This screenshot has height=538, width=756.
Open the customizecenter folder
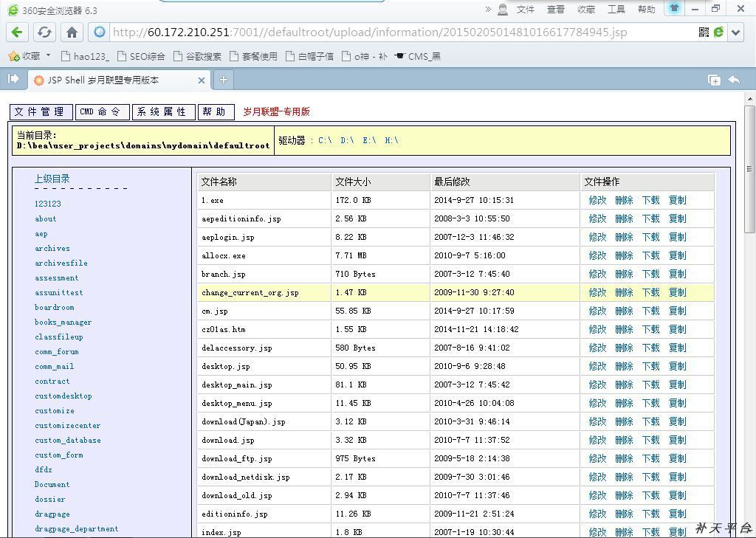67,425
